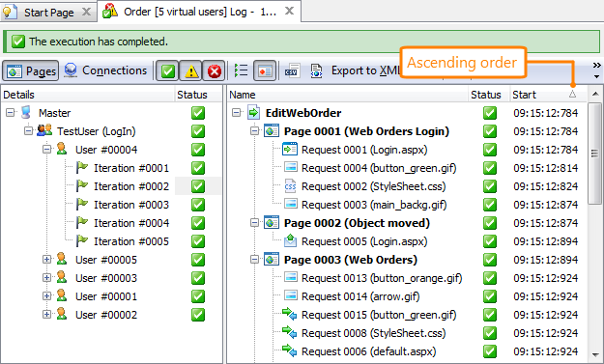Screen dimensions: 604x364
Task: Collapse the Master node
Action: tap(10, 113)
